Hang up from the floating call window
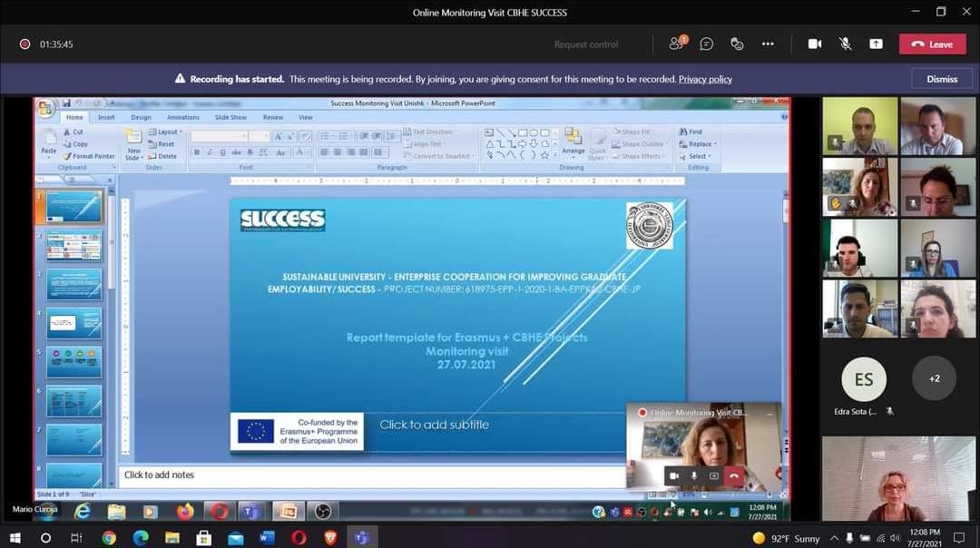The height and width of the screenshot is (548, 980). point(734,476)
